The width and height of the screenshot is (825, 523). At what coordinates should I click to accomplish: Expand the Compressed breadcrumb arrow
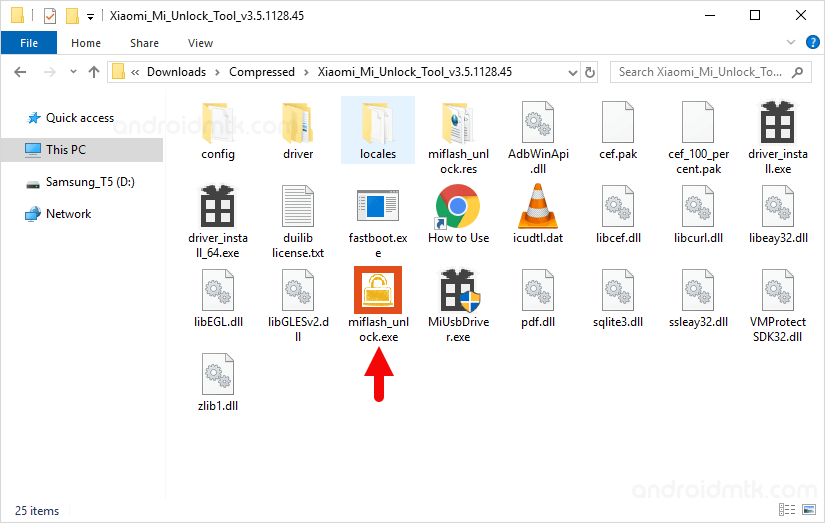click(x=306, y=73)
